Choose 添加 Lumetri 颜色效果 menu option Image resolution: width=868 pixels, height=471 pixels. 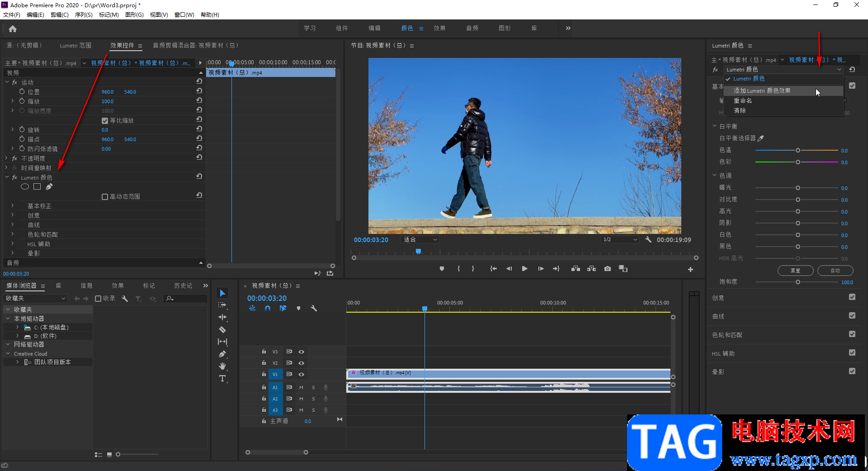tap(762, 91)
